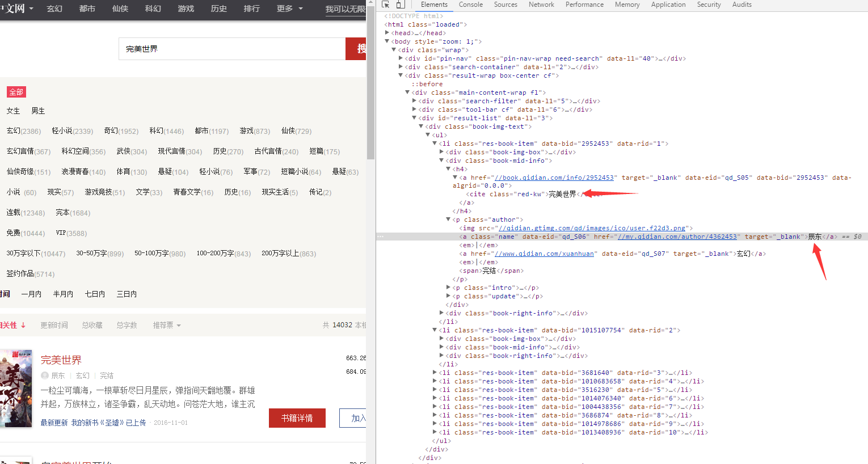Click the 书籍详情 button
868x464 pixels.
(297, 418)
